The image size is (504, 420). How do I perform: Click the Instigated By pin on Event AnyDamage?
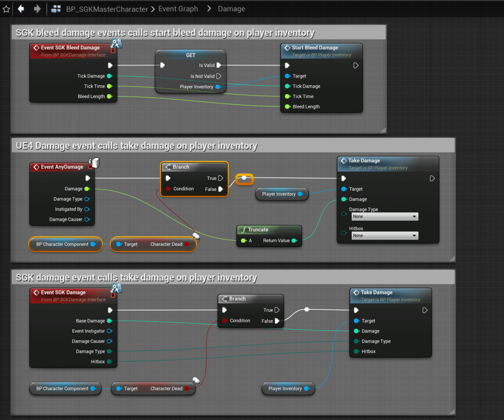87,210
